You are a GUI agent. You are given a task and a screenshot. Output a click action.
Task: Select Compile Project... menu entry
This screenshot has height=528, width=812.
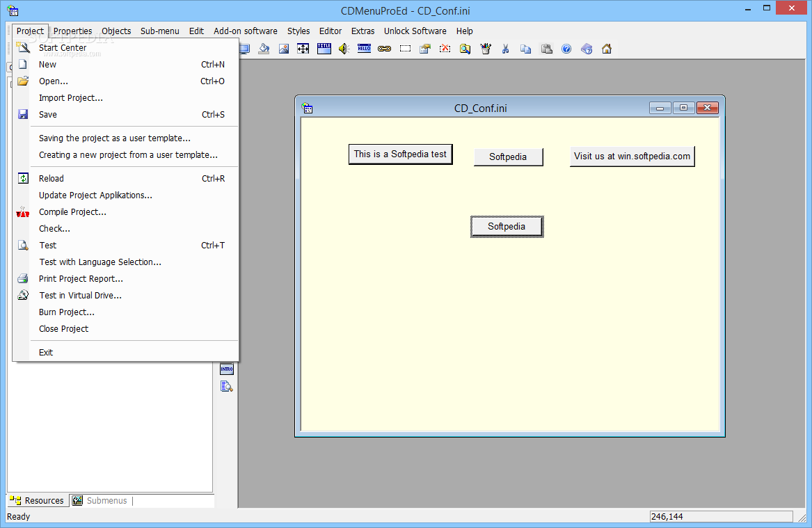[x=125, y=211]
